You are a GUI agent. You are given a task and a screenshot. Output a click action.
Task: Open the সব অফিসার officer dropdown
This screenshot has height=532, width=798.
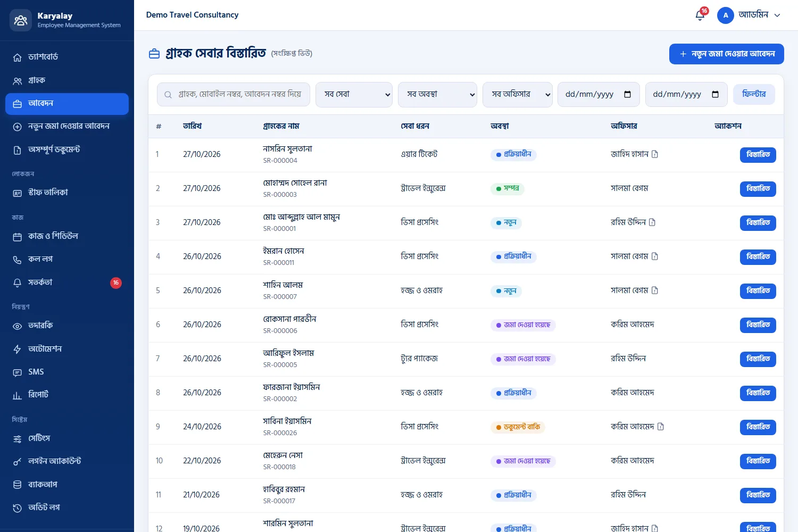click(518, 95)
